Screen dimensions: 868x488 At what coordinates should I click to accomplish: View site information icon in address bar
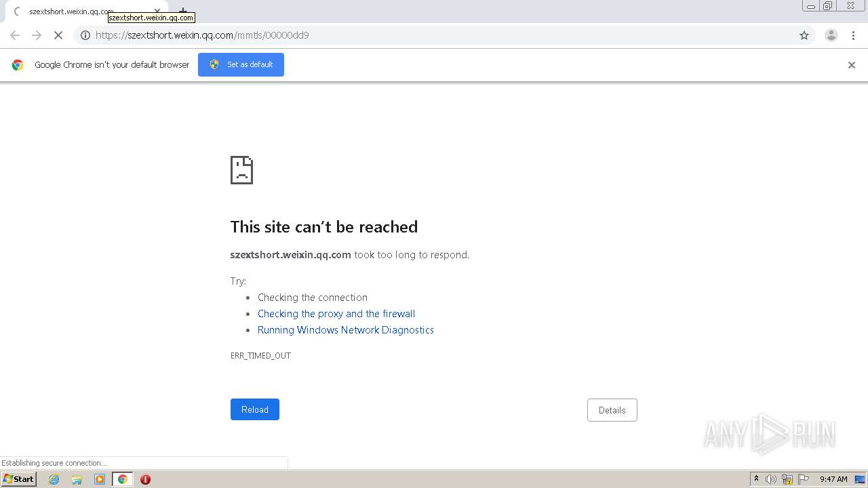85,35
